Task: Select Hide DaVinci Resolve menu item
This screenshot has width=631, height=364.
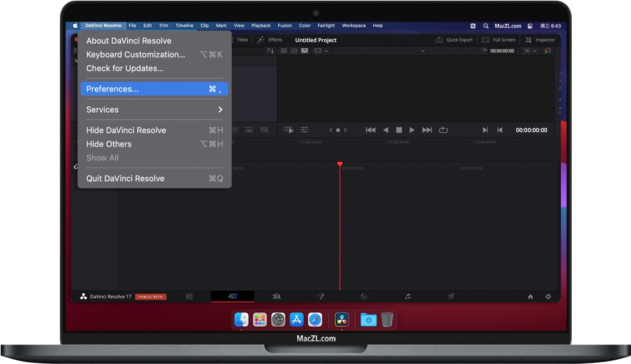Action: tap(154, 130)
